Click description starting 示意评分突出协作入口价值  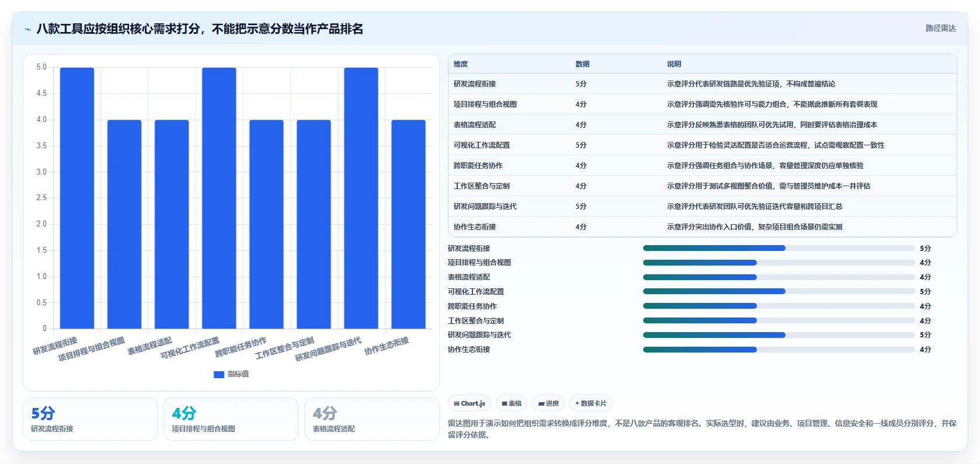click(755, 227)
